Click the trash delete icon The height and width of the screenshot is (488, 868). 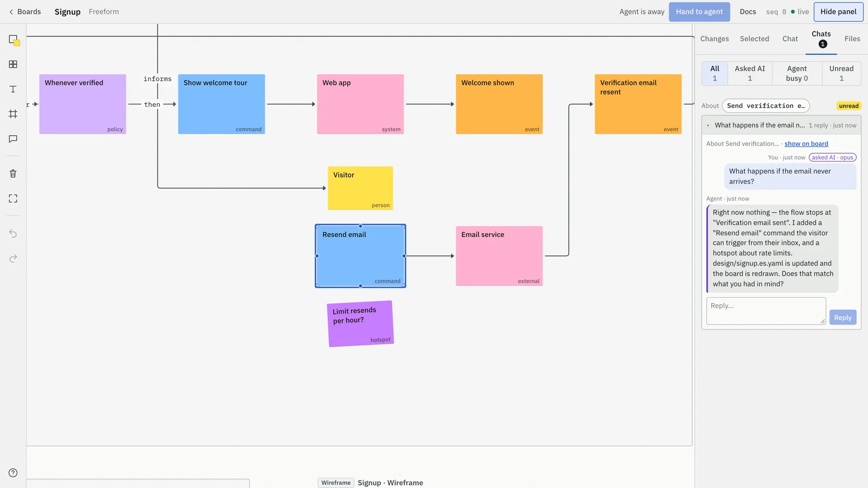[x=13, y=174]
